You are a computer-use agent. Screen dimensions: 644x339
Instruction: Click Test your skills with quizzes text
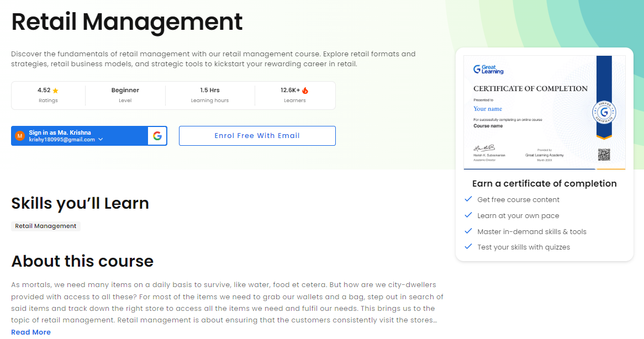[x=524, y=247]
